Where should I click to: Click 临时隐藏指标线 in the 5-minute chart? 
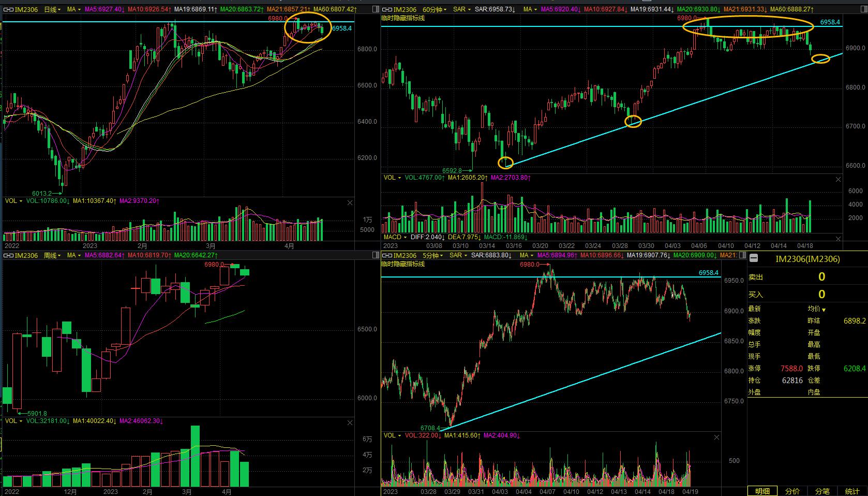[403, 264]
